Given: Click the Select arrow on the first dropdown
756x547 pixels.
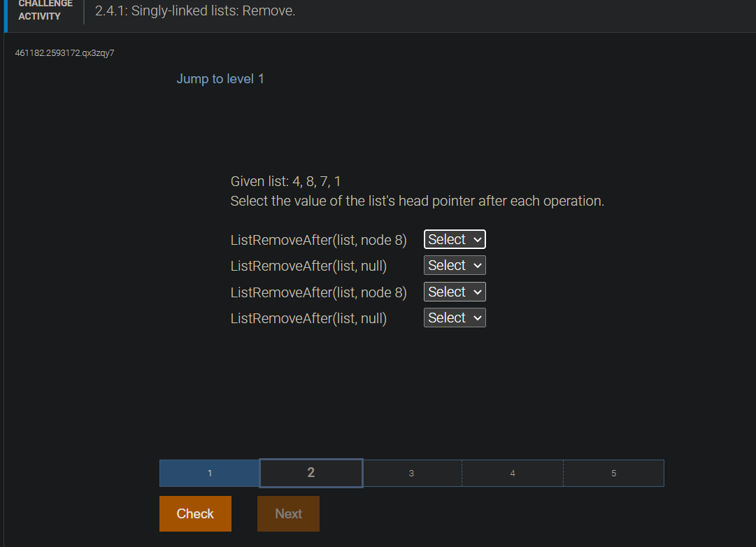Looking at the screenshot, I should [478, 239].
